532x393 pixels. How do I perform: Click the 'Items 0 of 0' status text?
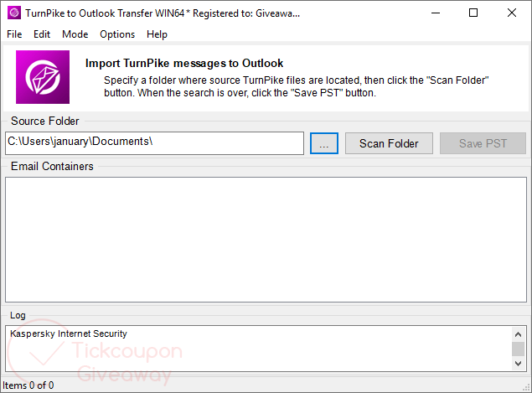coord(28,385)
